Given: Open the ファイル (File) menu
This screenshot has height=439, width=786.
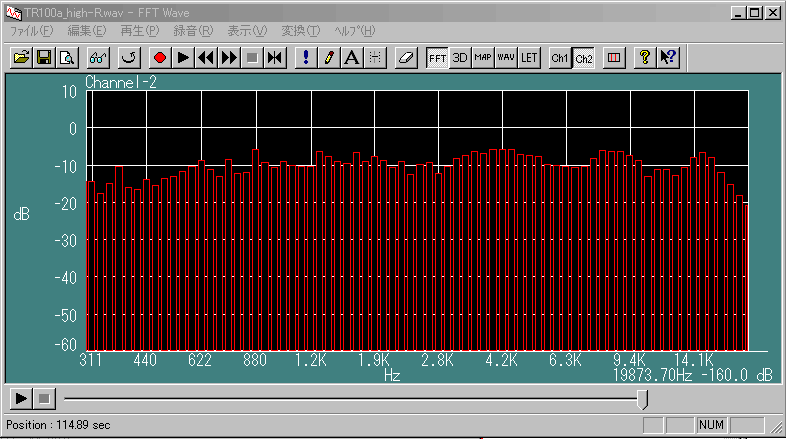Looking at the screenshot, I should [x=31, y=31].
